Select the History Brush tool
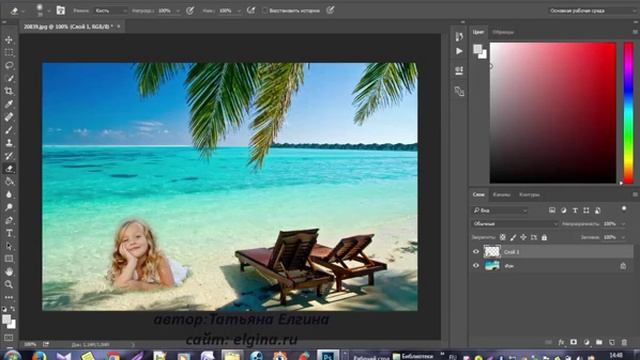This screenshot has width=640, height=360. 9,156
